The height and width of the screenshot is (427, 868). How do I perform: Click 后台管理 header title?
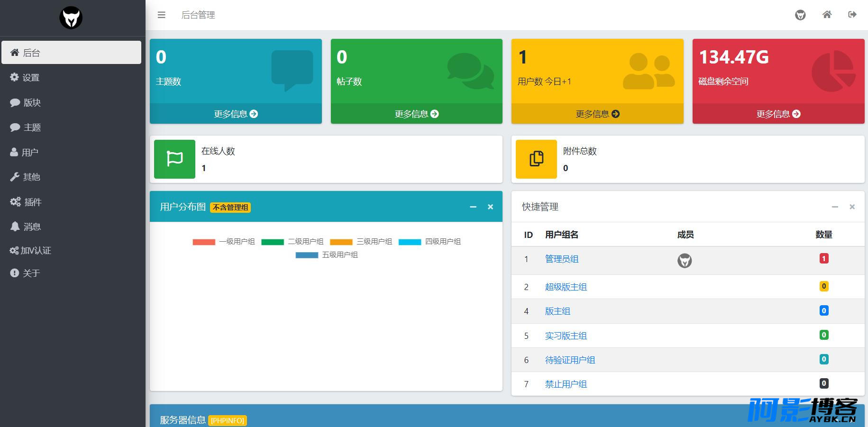[198, 15]
